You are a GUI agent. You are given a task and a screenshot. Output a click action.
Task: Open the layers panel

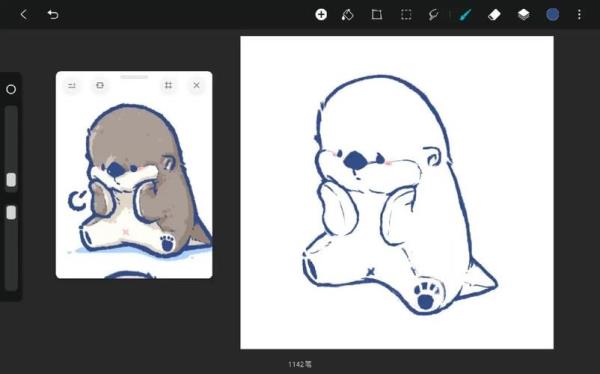point(523,15)
